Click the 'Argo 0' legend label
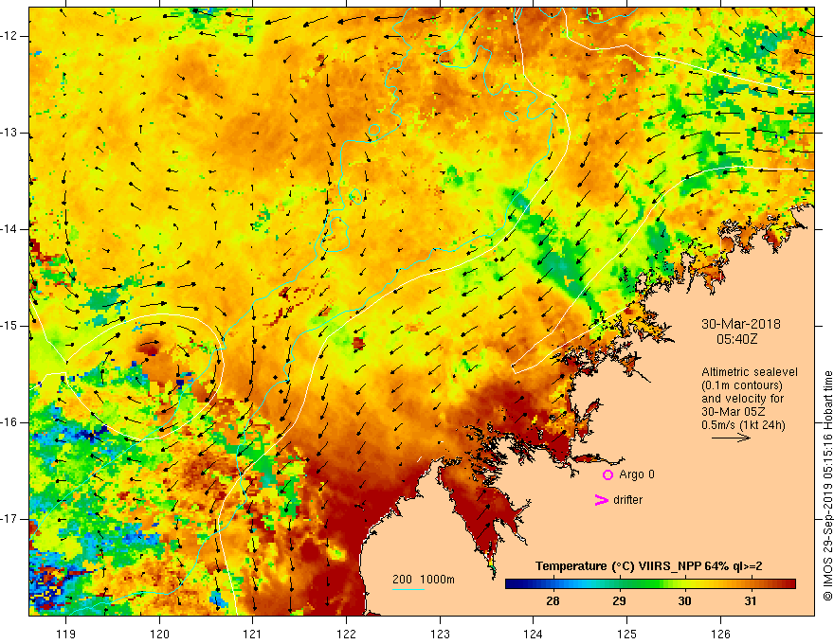Viewport: 834px width, 644px height. coord(637,474)
